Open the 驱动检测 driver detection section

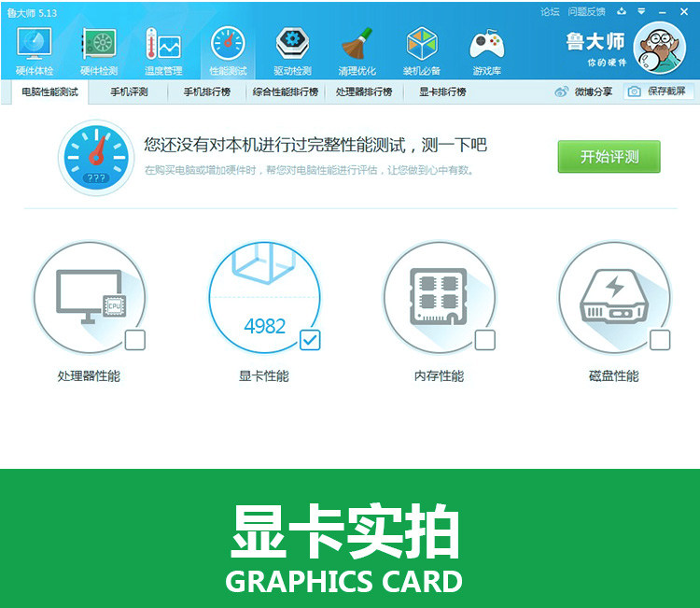[x=292, y=50]
